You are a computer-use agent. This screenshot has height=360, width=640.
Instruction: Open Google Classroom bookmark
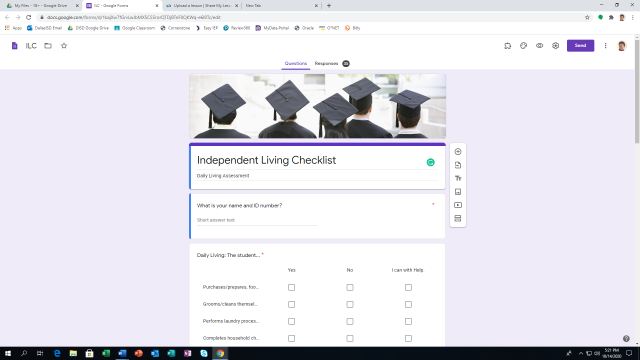click(x=134, y=28)
